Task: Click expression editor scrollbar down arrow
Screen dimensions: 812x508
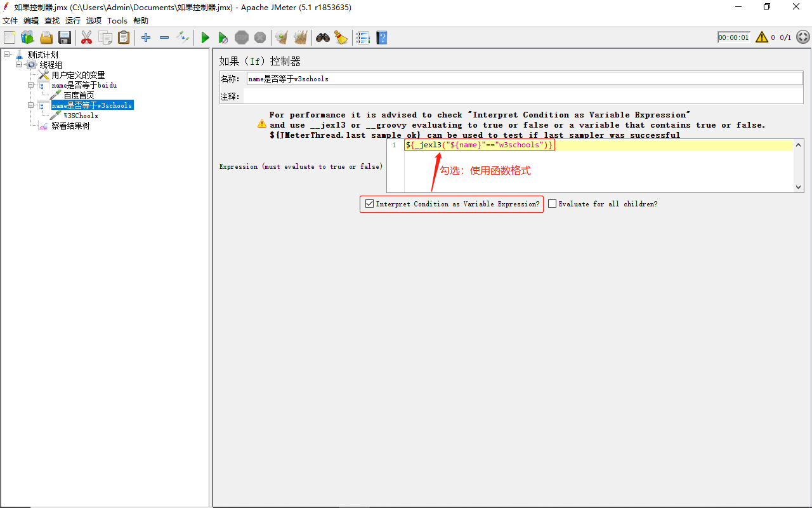Action: [799, 187]
